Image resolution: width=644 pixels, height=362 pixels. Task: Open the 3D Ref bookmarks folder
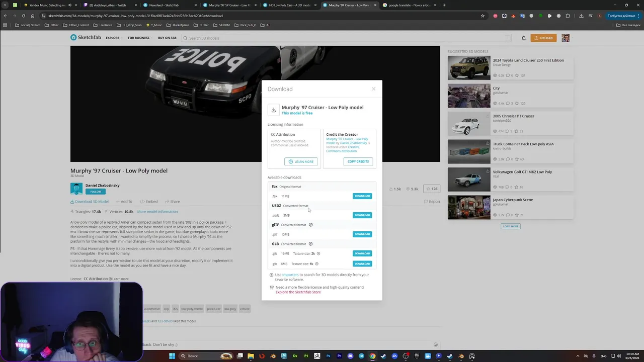(x=201, y=25)
